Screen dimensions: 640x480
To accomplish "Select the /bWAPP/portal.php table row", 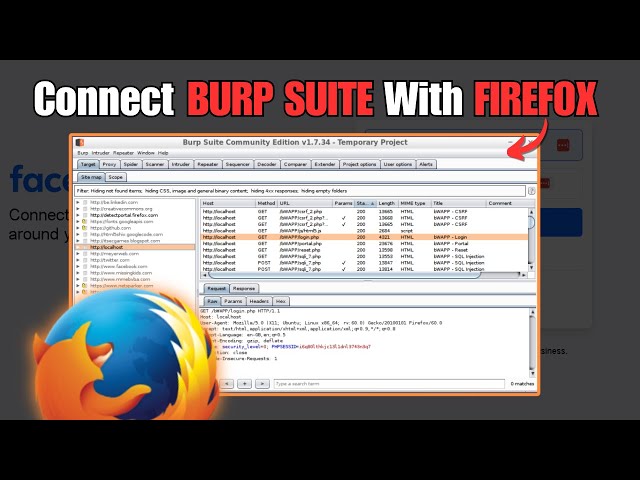I will (x=364, y=244).
